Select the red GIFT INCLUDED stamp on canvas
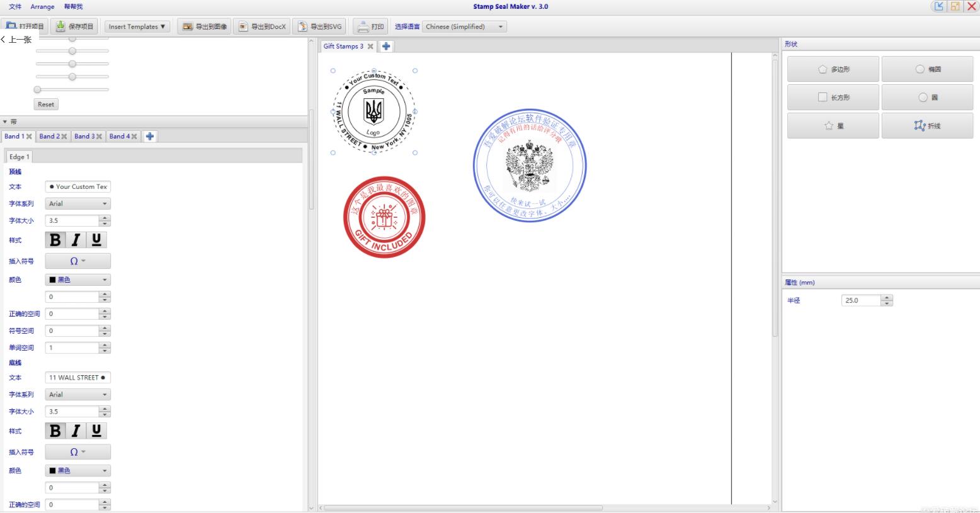This screenshot has width=980, height=513. click(x=384, y=217)
